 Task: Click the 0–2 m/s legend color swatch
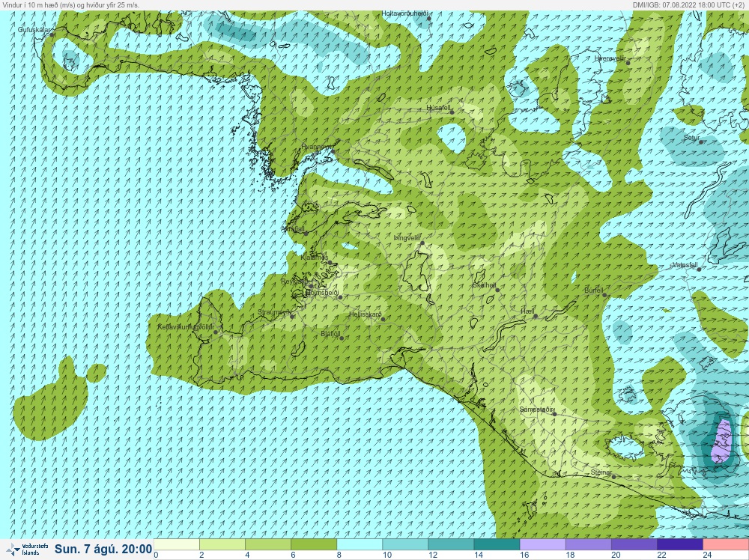176,544
